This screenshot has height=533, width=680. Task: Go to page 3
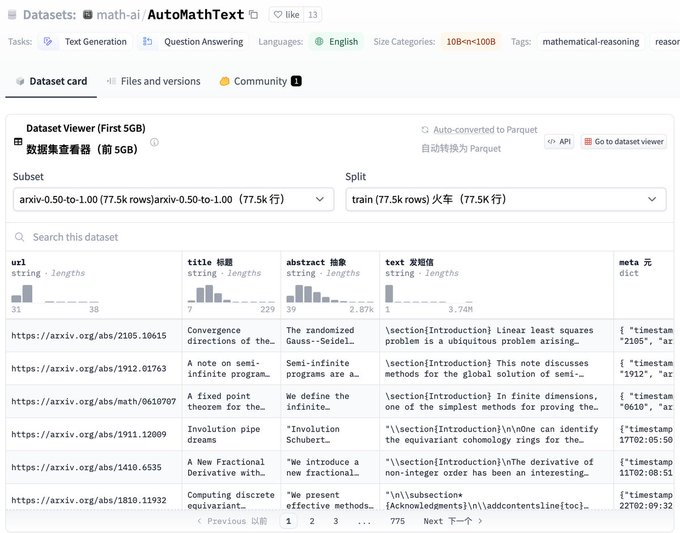(x=336, y=521)
